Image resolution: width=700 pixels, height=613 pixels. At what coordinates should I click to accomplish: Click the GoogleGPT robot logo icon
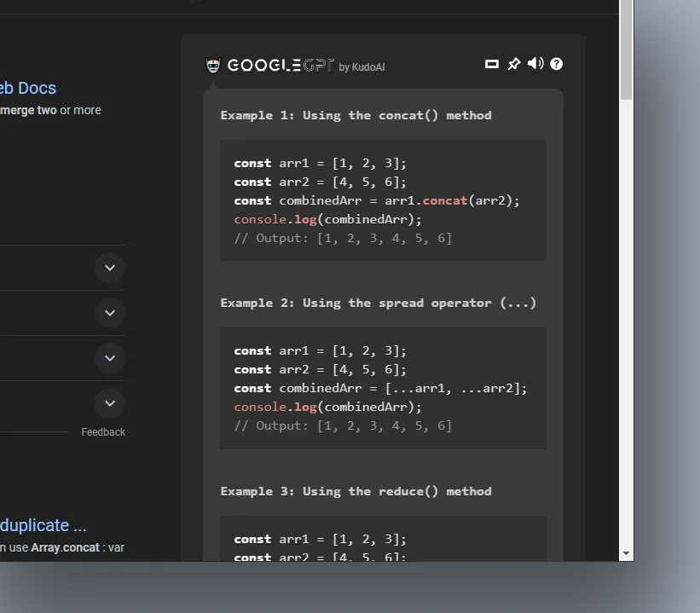pos(213,65)
